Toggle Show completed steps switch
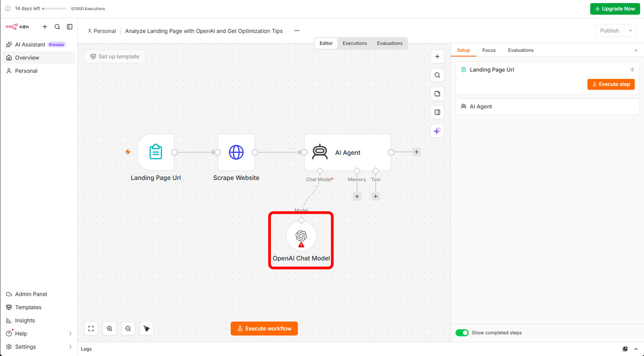Screen dimensions: 644x356 coord(462,333)
